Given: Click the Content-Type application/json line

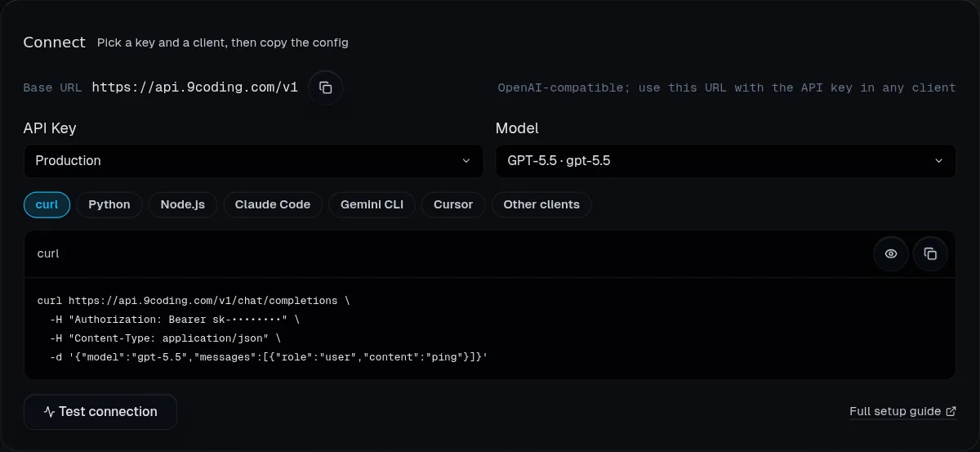Looking at the screenshot, I should pyautogui.click(x=166, y=338).
